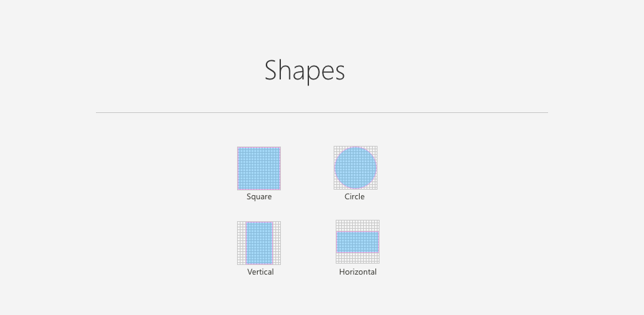Click the pink top border of the square
The width and height of the screenshot is (644, 315).
pyautogui.click(x=259, y=147)
